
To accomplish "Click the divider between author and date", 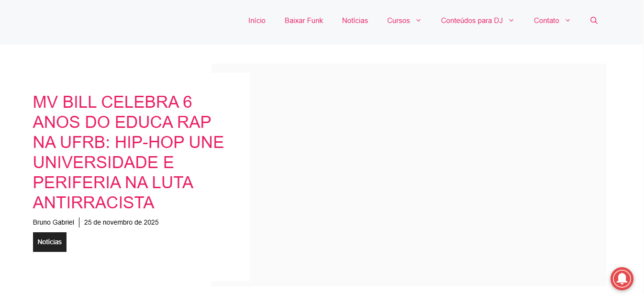I will 79,222.
